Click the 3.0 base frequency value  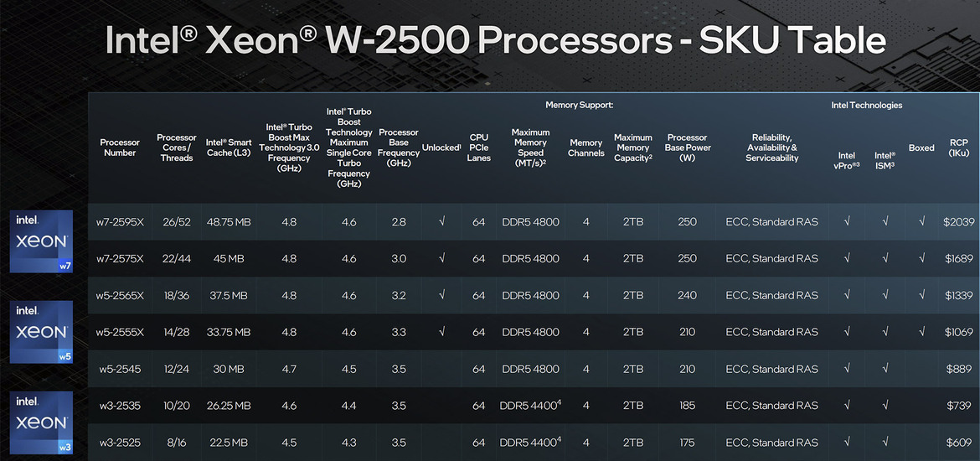[x=399, y=259]
